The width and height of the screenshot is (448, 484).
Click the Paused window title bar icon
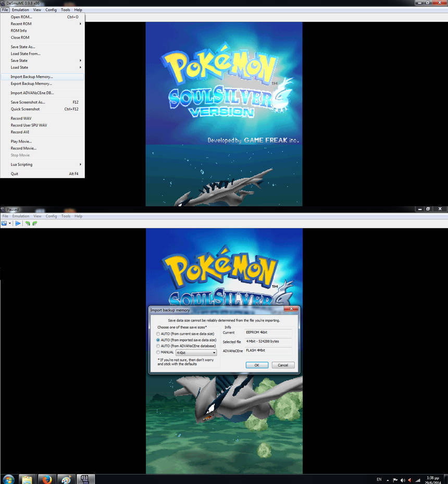coord(3,209)
